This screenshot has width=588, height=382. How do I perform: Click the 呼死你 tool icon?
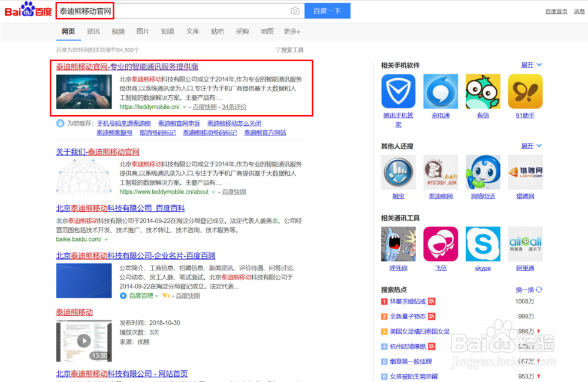pos(398,243)
